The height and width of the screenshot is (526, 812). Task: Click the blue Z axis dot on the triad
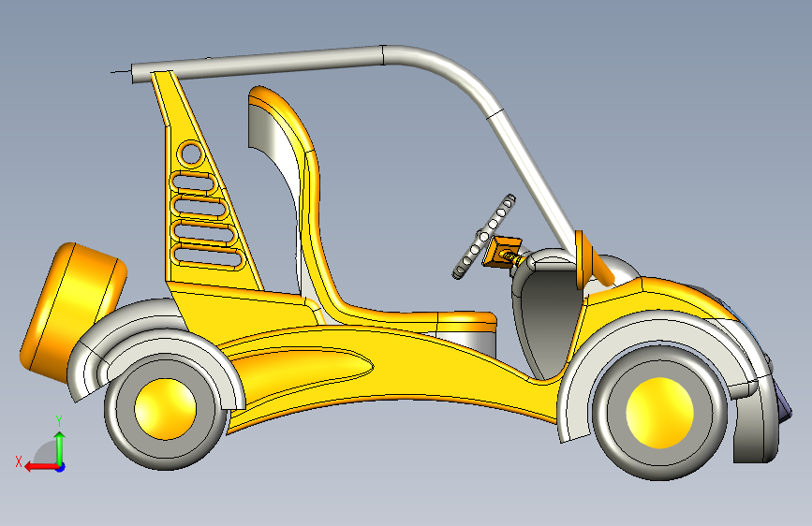61,467
